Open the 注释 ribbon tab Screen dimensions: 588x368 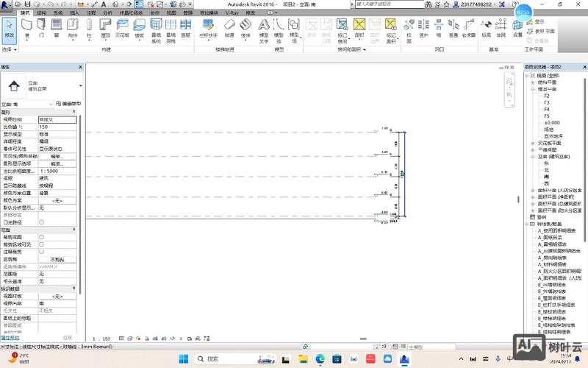click(x=91, y=13)
